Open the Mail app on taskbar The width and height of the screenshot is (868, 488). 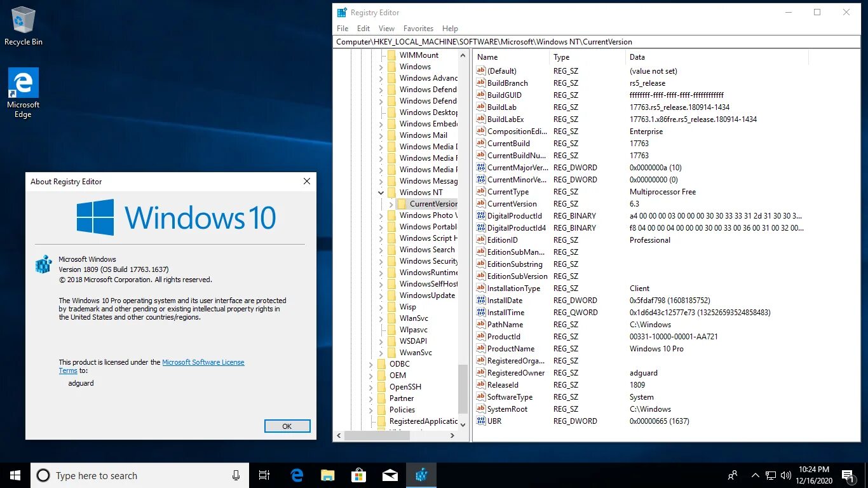point(390,475)
